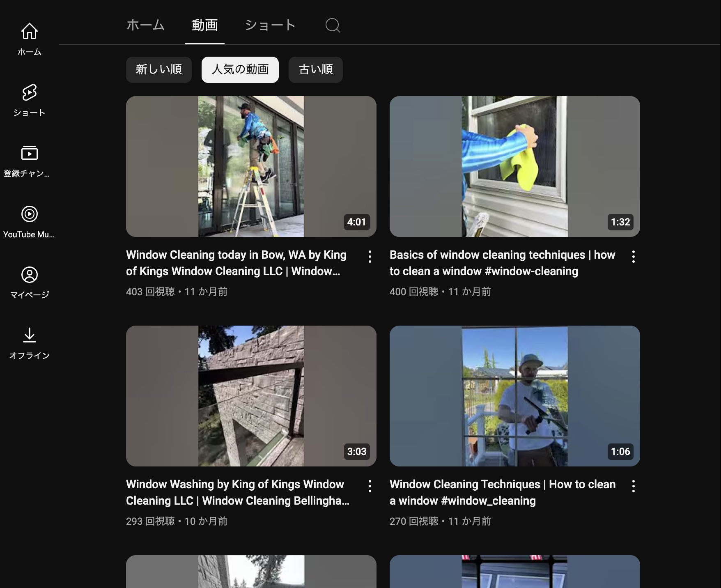Play the 3:03 stone wall video thumbnail
Image resolution: width=721 pixels, height=588 pixels.
(251, 396)
